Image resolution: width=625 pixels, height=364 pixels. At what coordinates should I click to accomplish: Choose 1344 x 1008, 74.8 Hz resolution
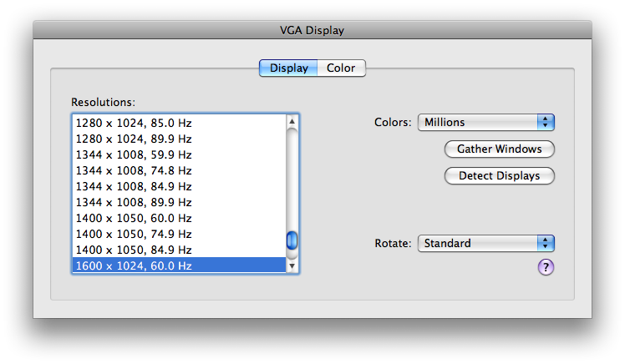tap(180, 170)
